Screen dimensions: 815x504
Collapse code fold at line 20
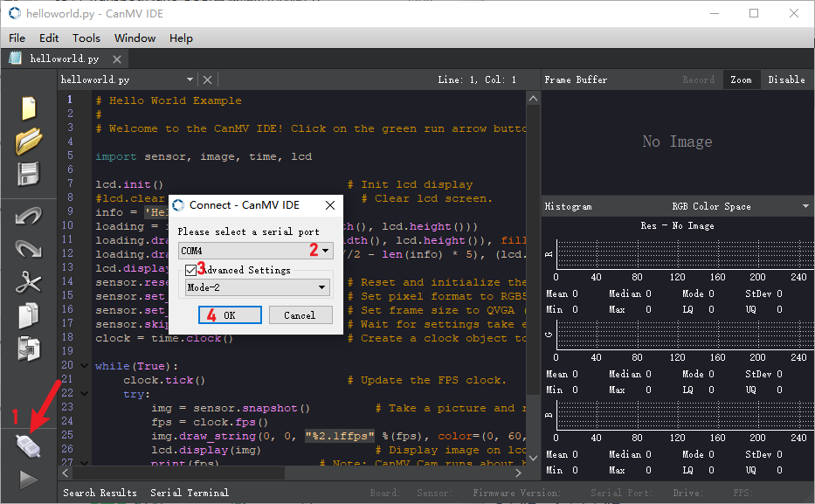(84, 366)
